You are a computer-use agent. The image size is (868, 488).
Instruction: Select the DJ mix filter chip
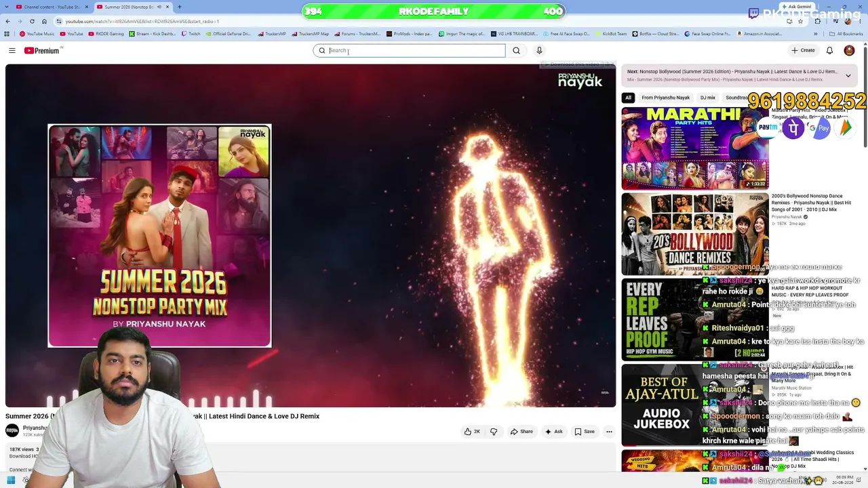tap(707, 98)
